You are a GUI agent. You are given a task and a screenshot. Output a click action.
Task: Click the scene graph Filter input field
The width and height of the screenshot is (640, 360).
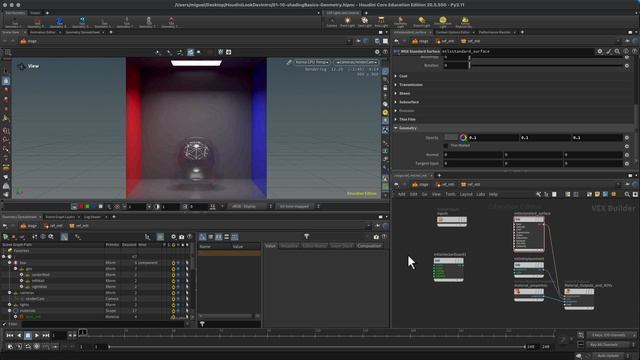coord(102,324)
